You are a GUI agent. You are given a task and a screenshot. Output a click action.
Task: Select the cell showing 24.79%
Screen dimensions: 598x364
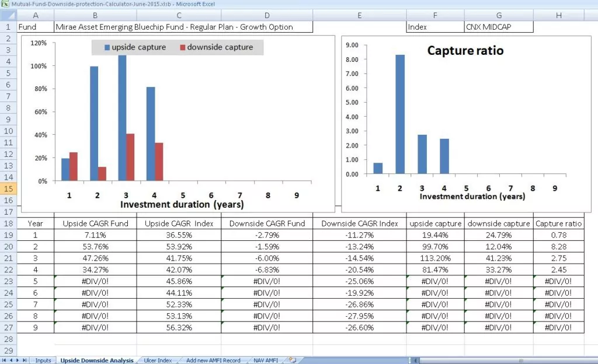[x=499, y=235]
